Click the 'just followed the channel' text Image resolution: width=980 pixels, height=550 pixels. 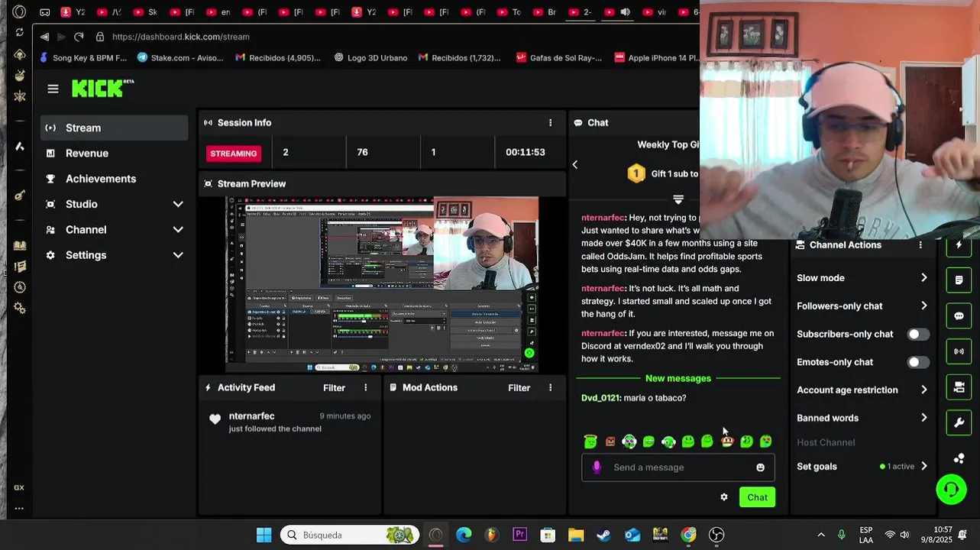click(275, 429)
